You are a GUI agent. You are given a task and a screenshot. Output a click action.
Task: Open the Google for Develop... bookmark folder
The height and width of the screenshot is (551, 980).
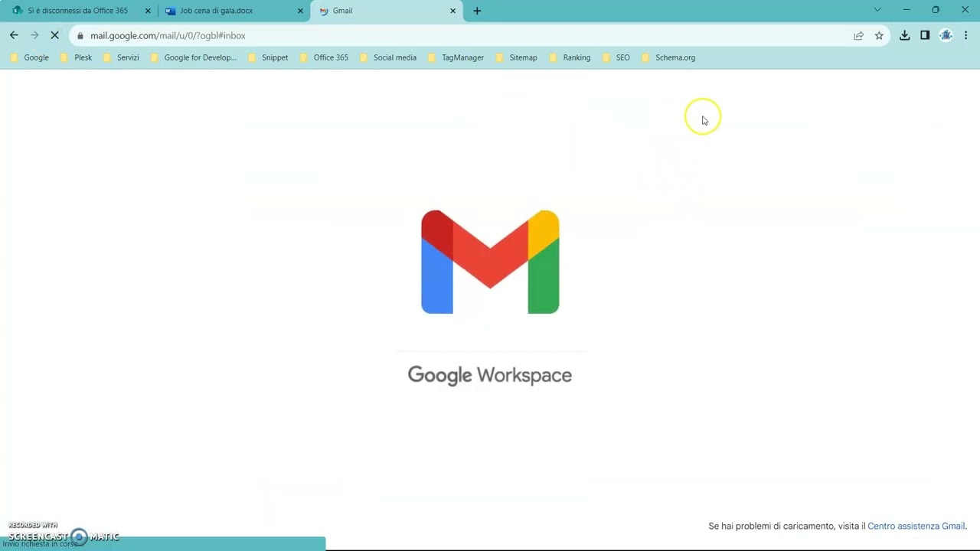coord(194,57)
